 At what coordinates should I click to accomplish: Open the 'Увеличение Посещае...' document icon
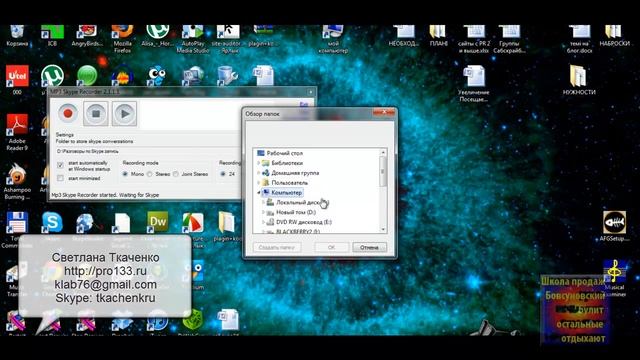[x=474, y=84]
